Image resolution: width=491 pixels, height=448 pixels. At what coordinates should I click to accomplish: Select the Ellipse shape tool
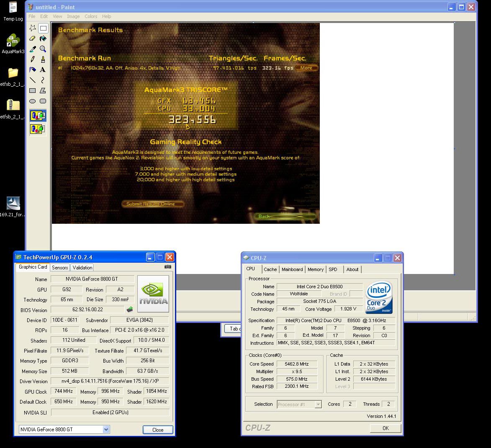click(33, 101)
